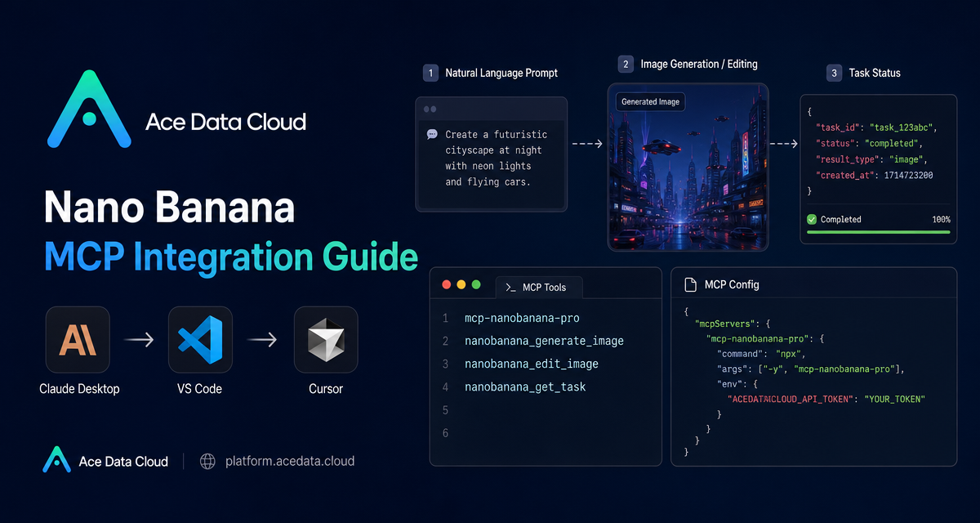Click the green Completed checkmark icon
Screen dimensions: 980x523
click(812, 219)
